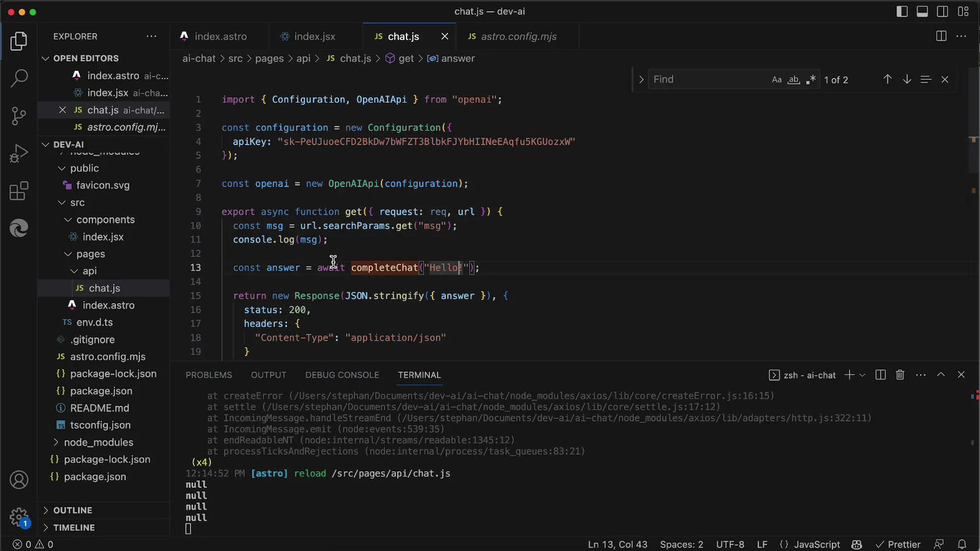Select JavaScript language mode in status bar
Image resolution: width=980 pixels, height=551 pixels.
816,544
